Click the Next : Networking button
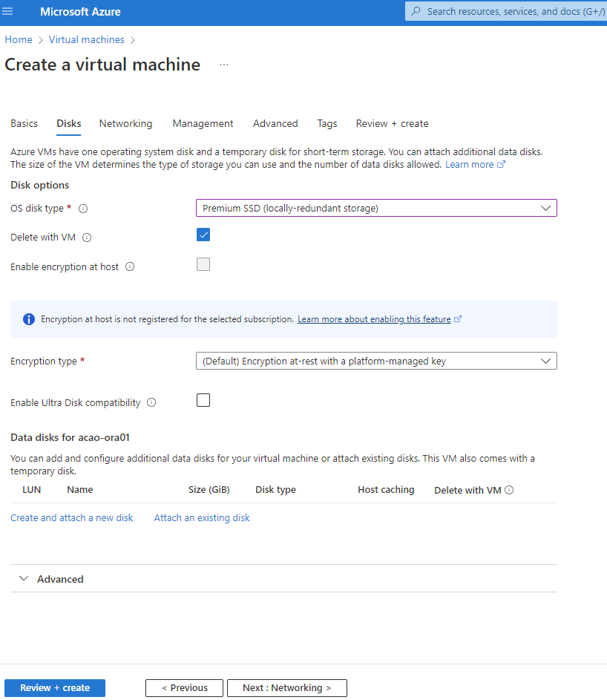Screen dimensions: 607x700 (286, 687)
